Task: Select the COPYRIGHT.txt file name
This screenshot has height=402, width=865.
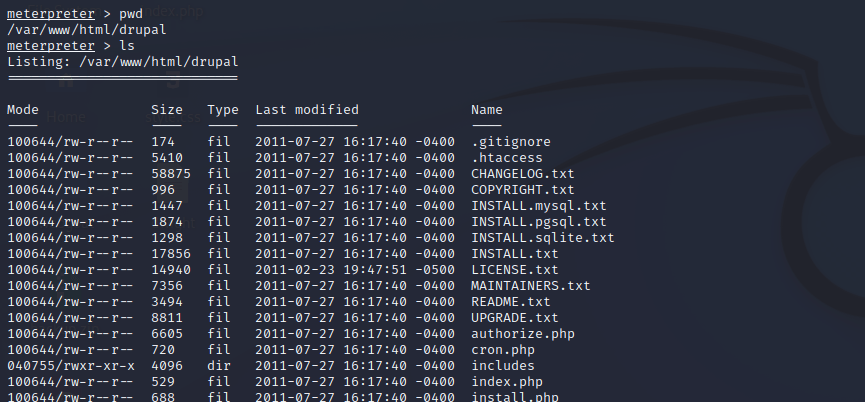Action: tap(523, 190)
